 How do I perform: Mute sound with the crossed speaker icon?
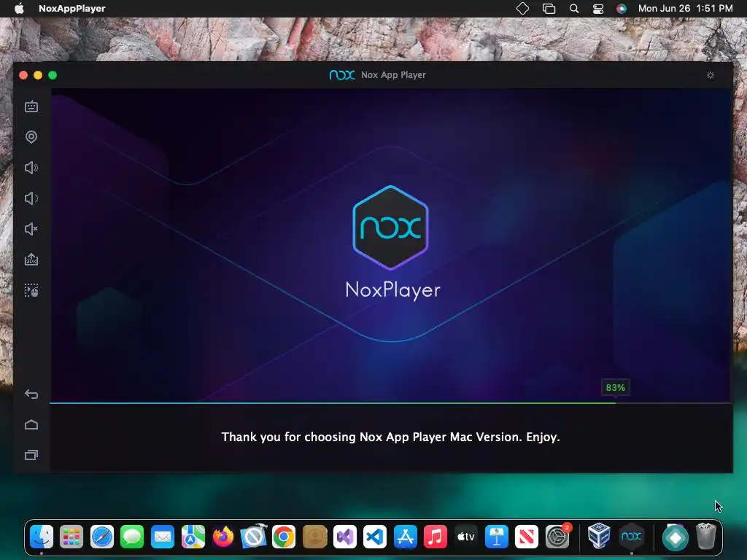[31, 229]
